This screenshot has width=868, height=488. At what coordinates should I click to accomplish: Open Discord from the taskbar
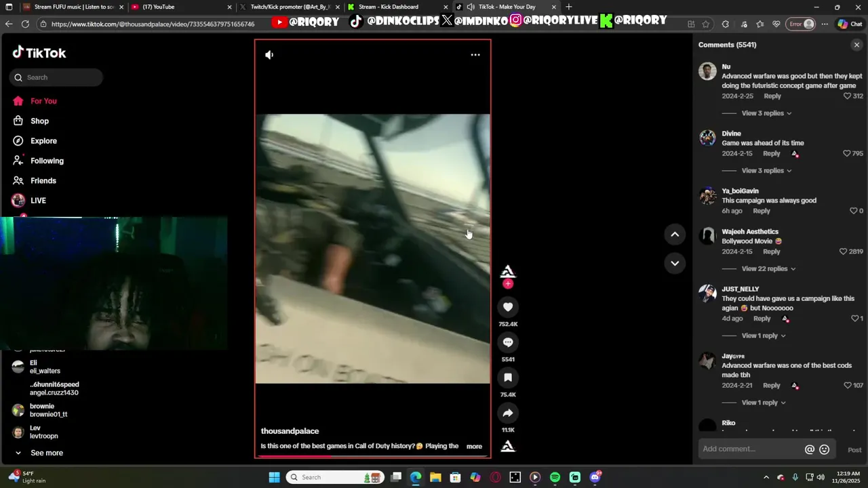(x=595, y=477)
